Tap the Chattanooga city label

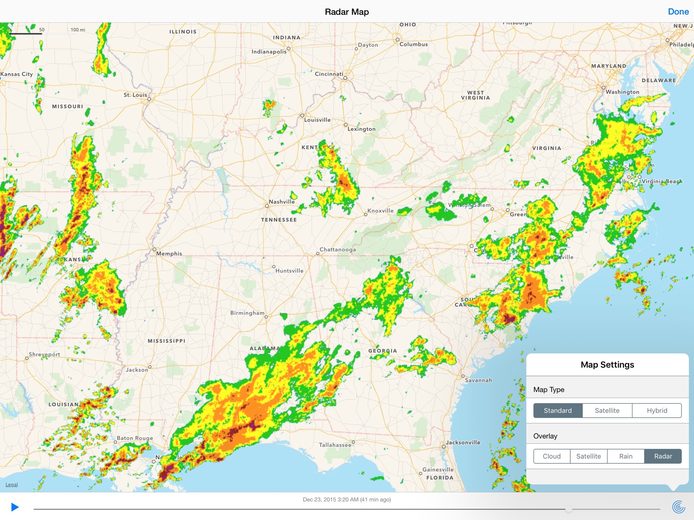click(x=338, y=250)
